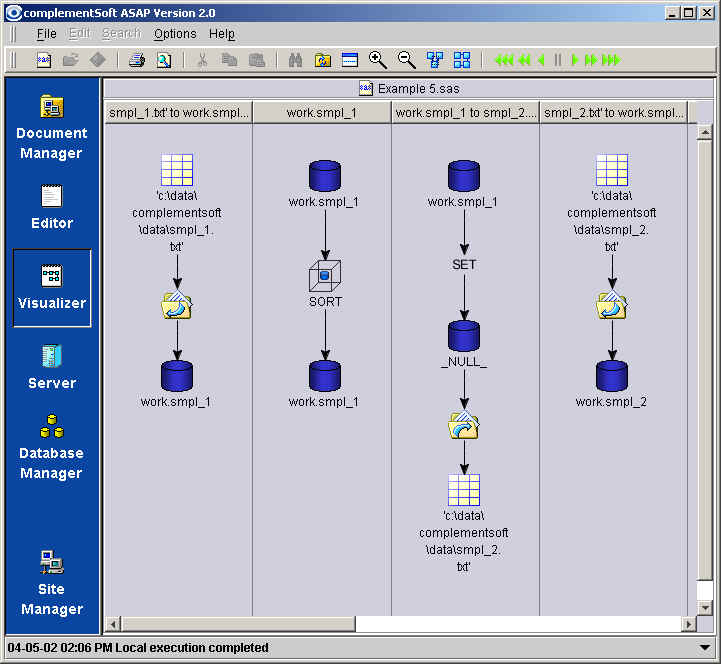Open the Help menu
This screenshot has width=721, height=664.
[222, 34]
